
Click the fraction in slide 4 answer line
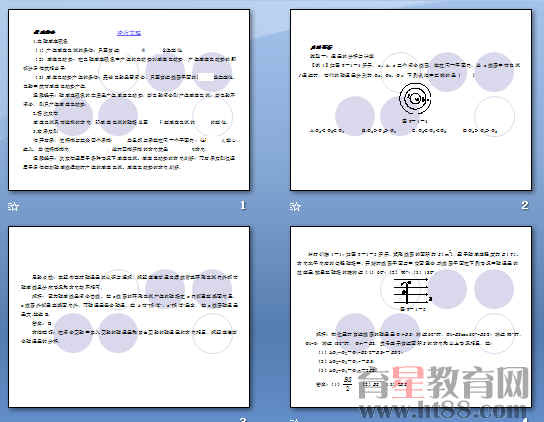point(348,384)
